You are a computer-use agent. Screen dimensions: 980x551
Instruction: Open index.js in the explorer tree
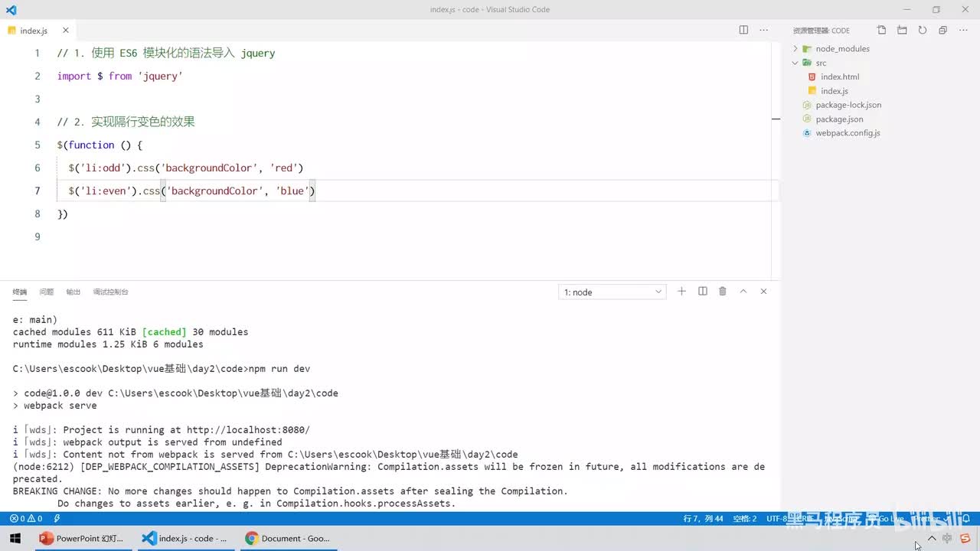coord(834,91)
